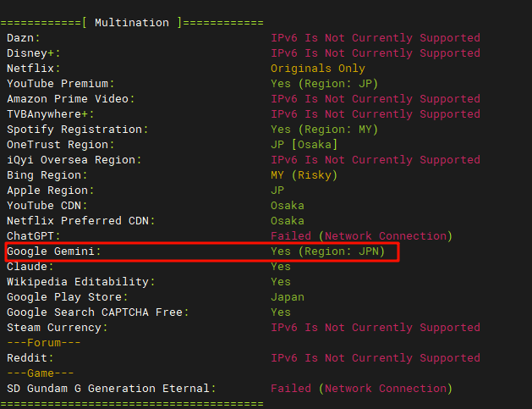Select the "---Forum---" section divider text
The width and height of the screenshot is (532, 409).
(x=44, y=343)
